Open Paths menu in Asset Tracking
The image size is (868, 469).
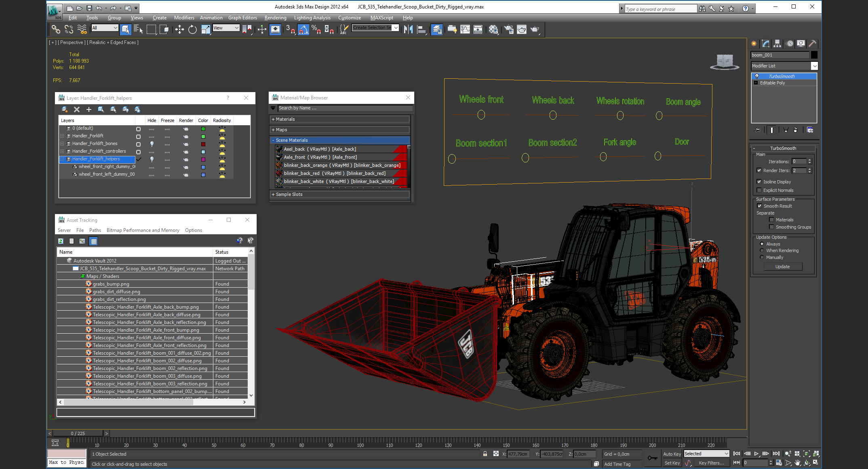(95, 230)
